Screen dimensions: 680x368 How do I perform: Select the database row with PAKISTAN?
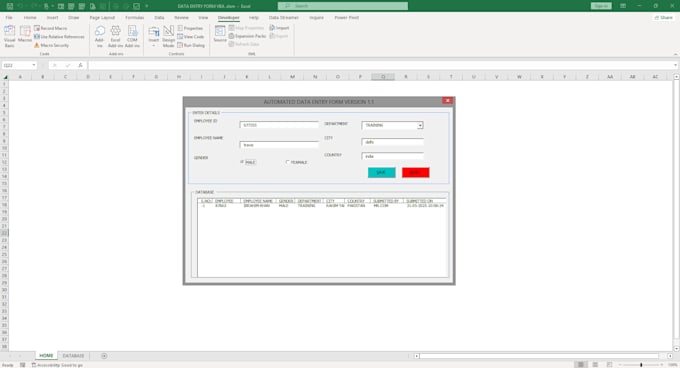pyautogui.click(x=322, y=206)
